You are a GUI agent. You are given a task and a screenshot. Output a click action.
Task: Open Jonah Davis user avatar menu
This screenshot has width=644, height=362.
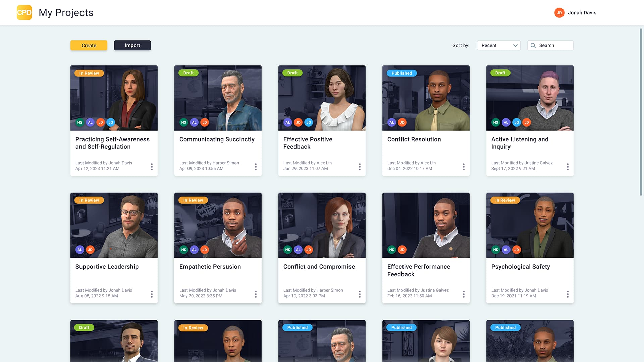[x=559, y=13]
